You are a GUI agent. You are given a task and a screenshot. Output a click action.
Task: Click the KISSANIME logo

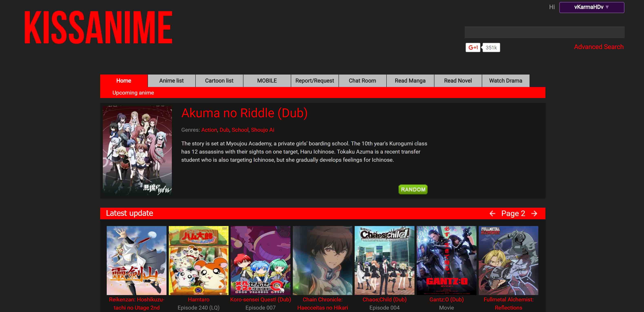coord(99,27)
